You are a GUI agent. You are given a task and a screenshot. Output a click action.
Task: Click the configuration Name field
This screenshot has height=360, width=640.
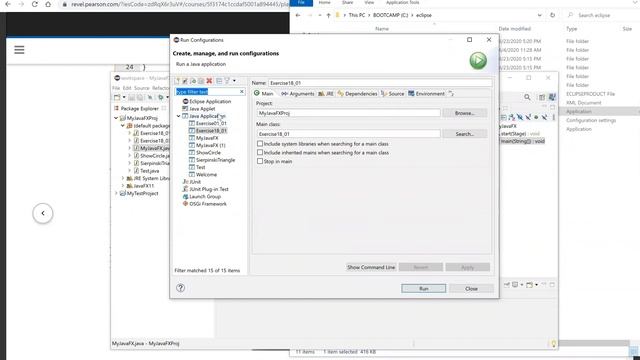(x=380, y=83)
